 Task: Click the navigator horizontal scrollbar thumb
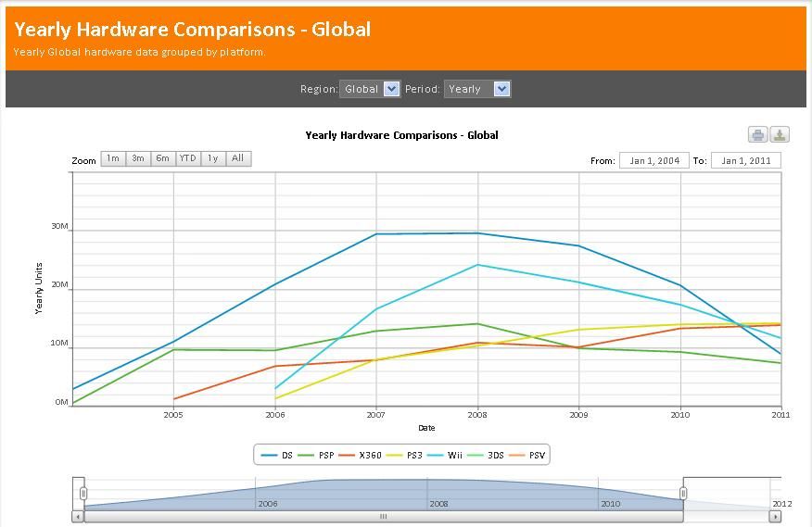pyautogui.click(x=383, y=517)
